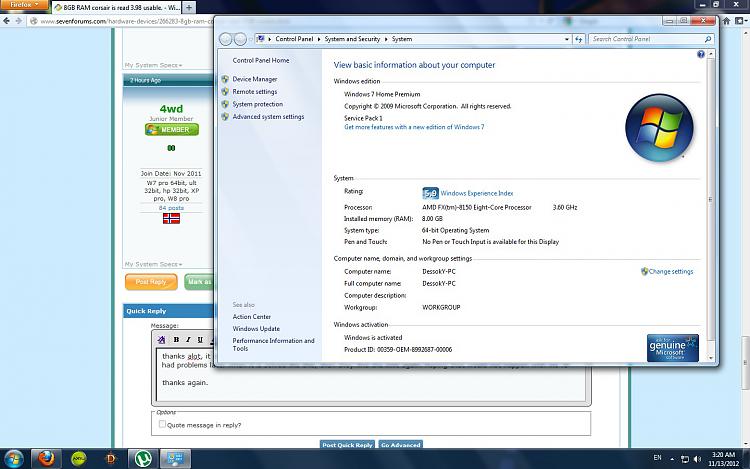Click the Device Manager shield icon
Screen dimensions: 750x469
(x=225, y=79)
